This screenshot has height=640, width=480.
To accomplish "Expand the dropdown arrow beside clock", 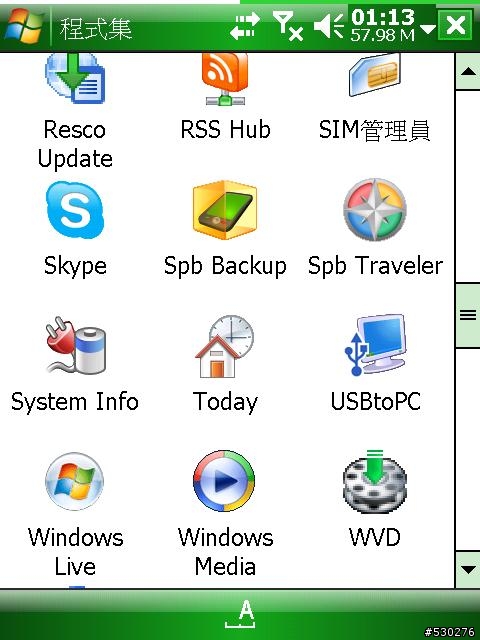I will [428, 29].
